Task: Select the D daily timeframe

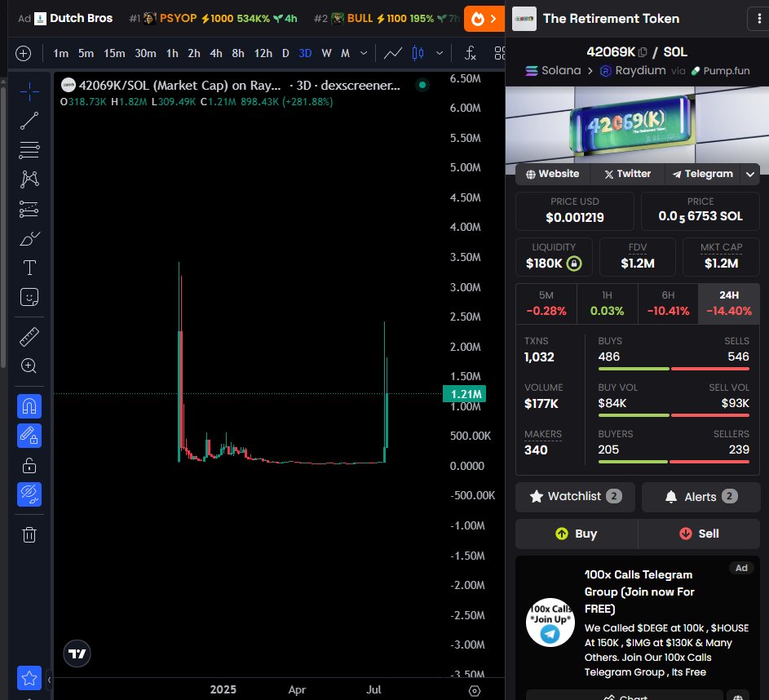Action: click(285, 53)
